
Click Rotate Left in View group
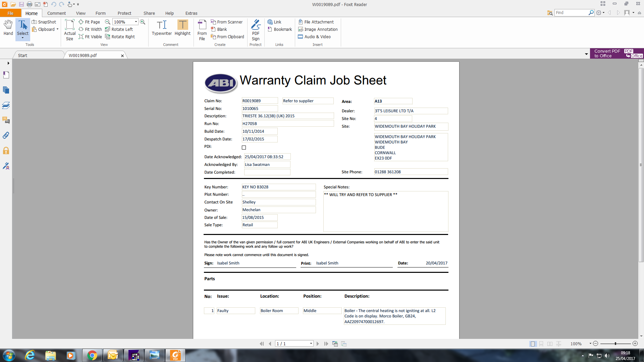(x=119, y=29)
